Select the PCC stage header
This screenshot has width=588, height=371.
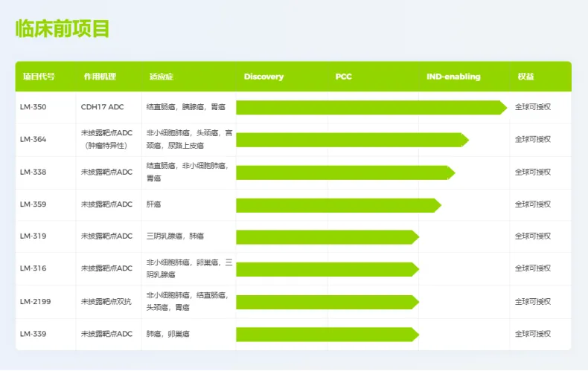(343, 77)
